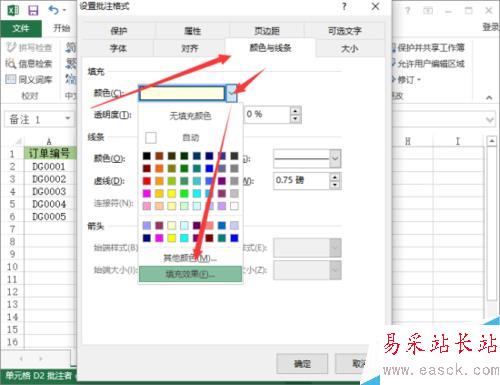The width and height of the screenshot is (500, 385).
Task: Decrease transparency with the down spinner
Action: click(295, 119)
